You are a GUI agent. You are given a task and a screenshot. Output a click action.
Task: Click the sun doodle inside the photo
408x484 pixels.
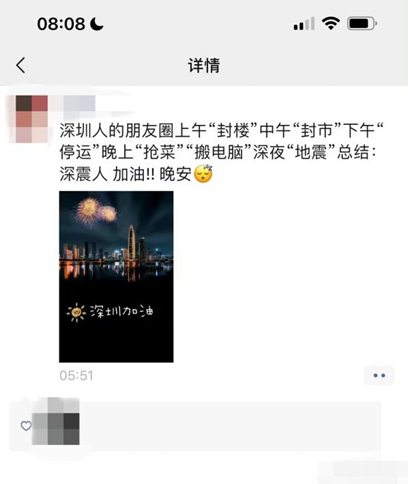(76, 312)
